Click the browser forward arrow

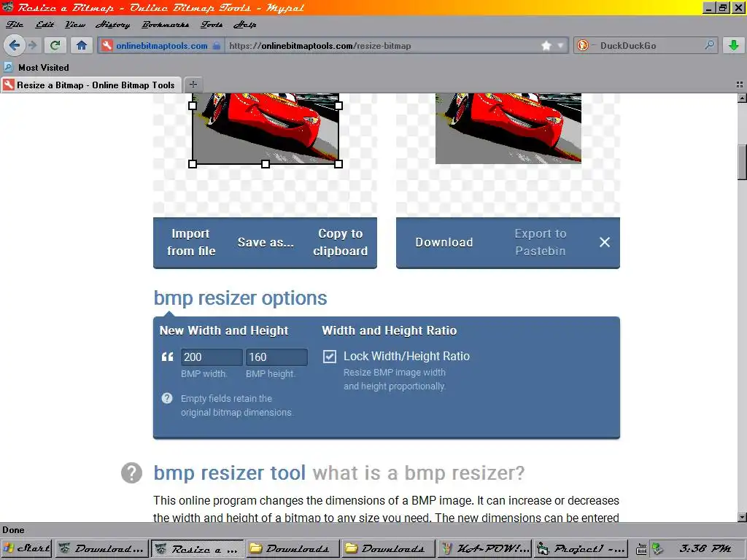tap(32, 45)
